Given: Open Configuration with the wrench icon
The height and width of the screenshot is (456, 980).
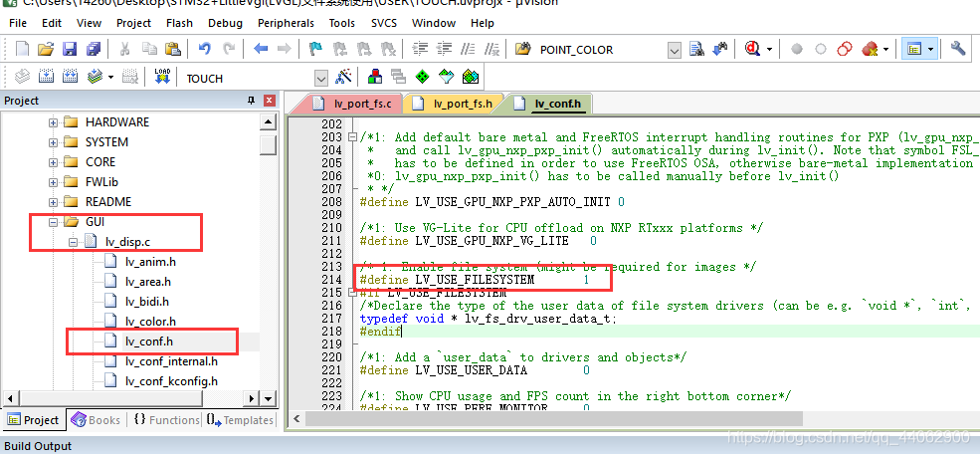Looking at the screenshot, I should pos(958,50).
